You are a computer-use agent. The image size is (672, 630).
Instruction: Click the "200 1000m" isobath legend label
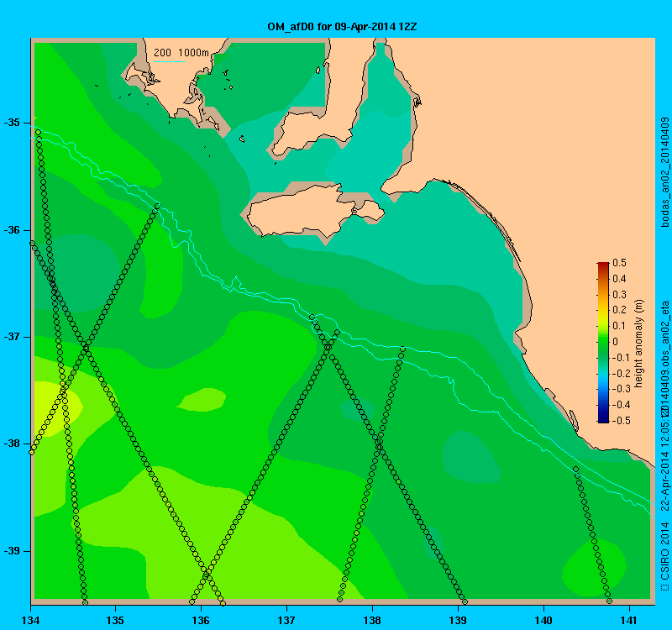[181, 53]
